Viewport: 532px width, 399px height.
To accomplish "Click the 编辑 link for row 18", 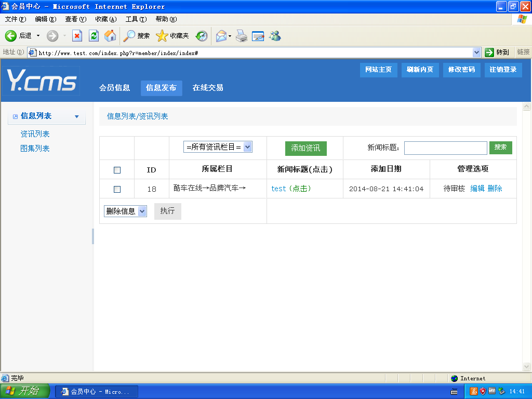I will pyautogui.click(x=477, y=189).
